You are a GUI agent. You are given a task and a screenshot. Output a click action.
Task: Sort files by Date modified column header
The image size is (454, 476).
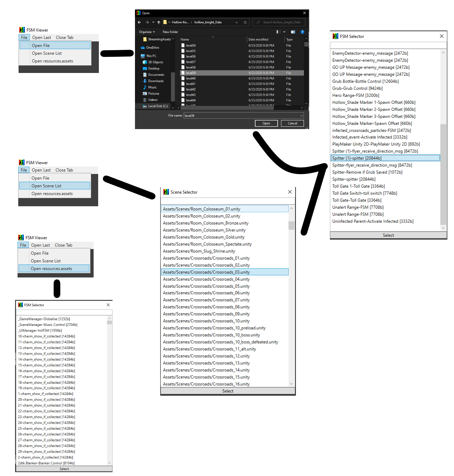tap(258, 40)
